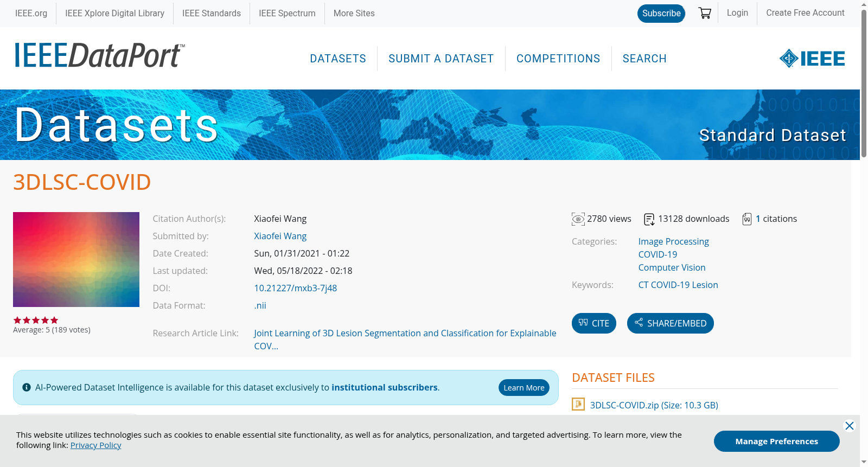This screenshot has width=868, height=467.
Task: Click the Login link
Action: [x=737, y=12]
